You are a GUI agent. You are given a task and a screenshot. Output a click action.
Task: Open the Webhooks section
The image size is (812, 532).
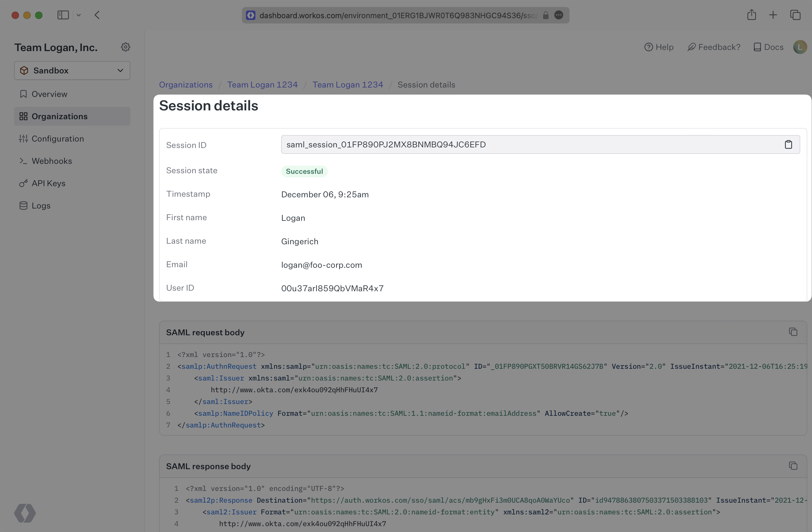52,161
